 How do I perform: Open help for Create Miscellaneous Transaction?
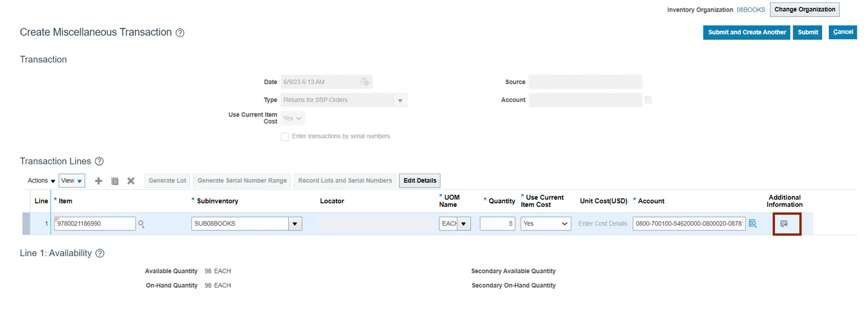(180, 33)
